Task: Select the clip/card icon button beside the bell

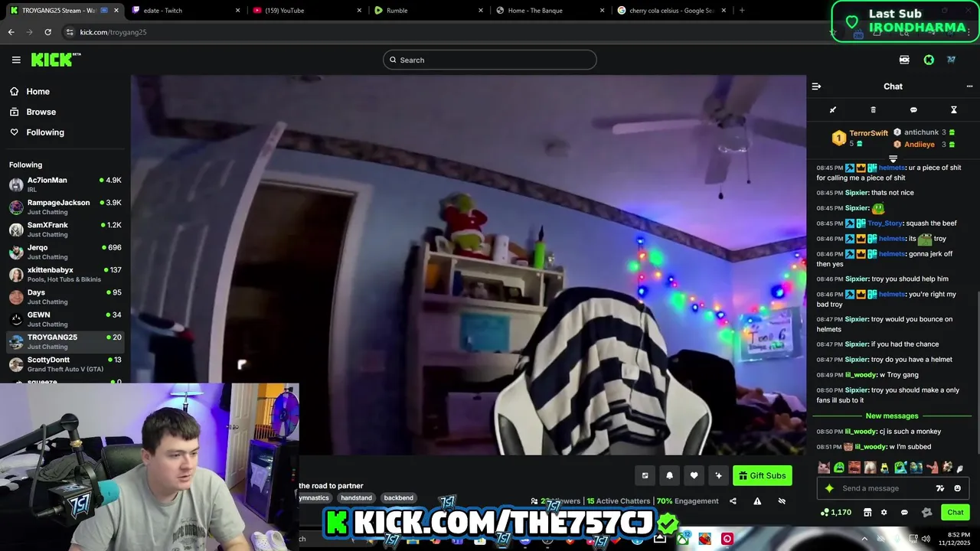Action: (x=645, y=475)
